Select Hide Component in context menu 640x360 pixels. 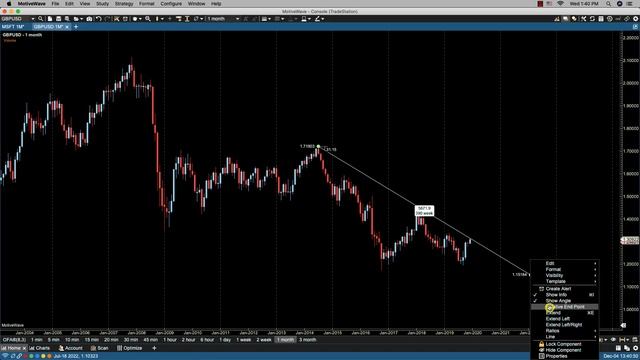(x=564, y=350)
